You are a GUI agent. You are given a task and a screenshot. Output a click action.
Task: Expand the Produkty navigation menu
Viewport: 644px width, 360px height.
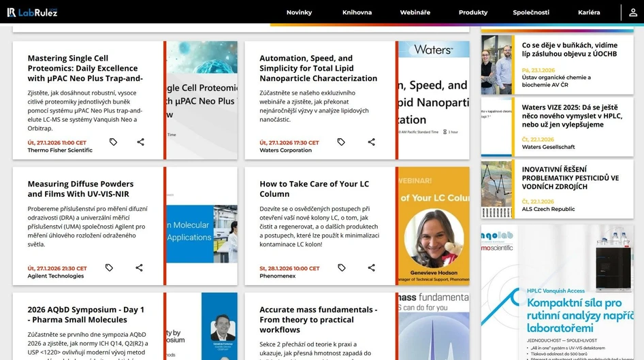472,12
